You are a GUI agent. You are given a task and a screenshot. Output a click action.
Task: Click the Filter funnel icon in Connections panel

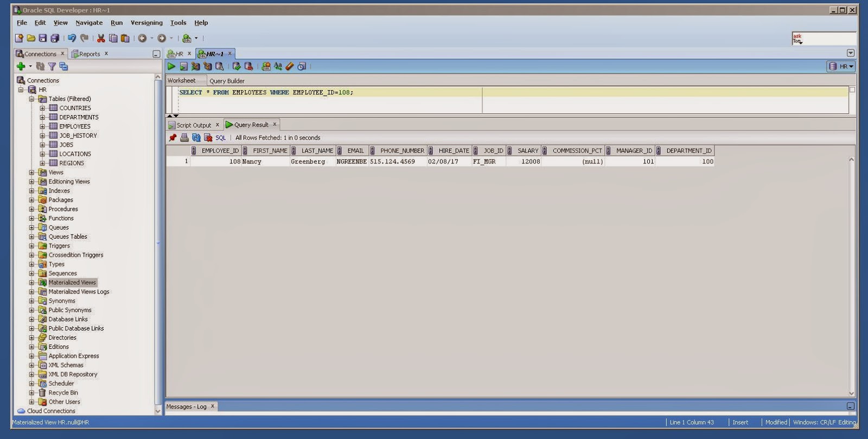(x=52, y=66)
